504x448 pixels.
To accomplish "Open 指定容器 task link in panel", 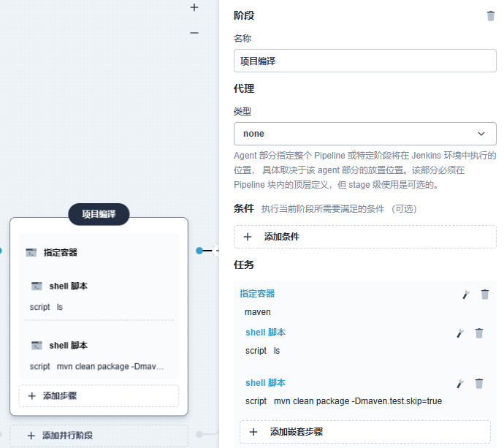I will point(257,294).
